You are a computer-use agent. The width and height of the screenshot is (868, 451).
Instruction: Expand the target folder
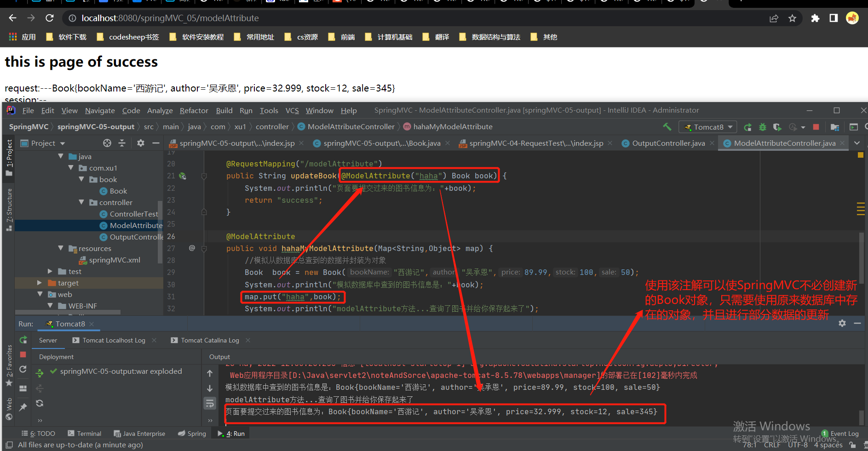click(x=40, y=283)
